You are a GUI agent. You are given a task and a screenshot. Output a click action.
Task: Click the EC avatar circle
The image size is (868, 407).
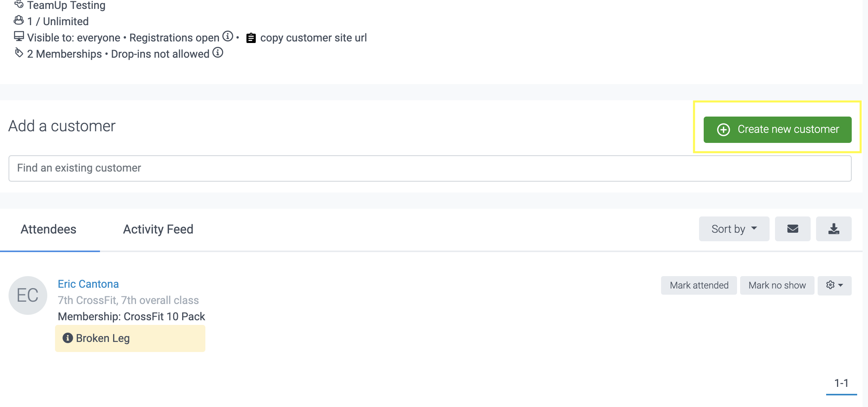click(x=28, y=295)
